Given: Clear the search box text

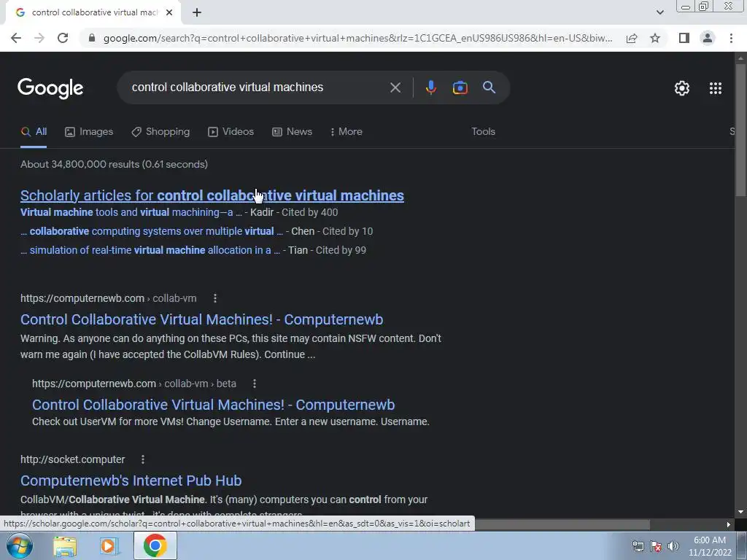Looking at the screenshot, I should point(395,87).
